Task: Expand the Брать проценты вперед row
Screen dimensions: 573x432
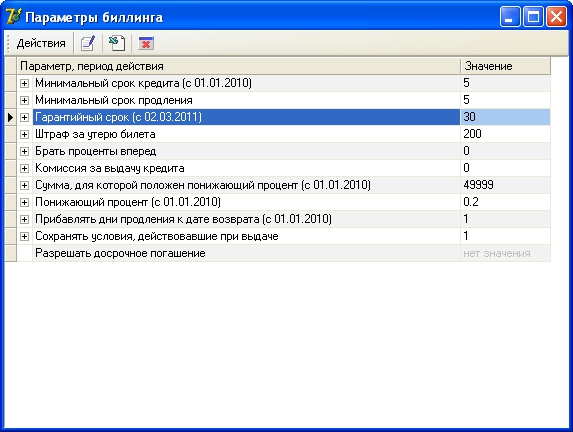Action: 24,151
